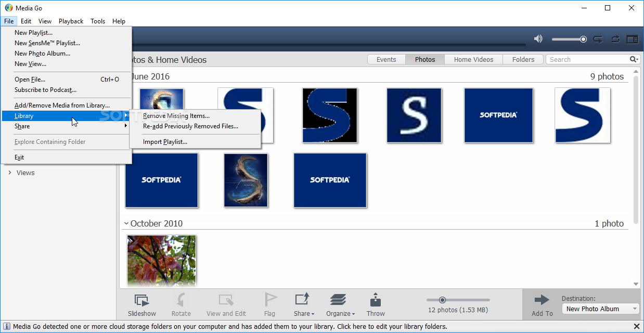This screenshot has height=333, width=644.
Task: Select the black-background S logo thumbnail
Action: 330,115
